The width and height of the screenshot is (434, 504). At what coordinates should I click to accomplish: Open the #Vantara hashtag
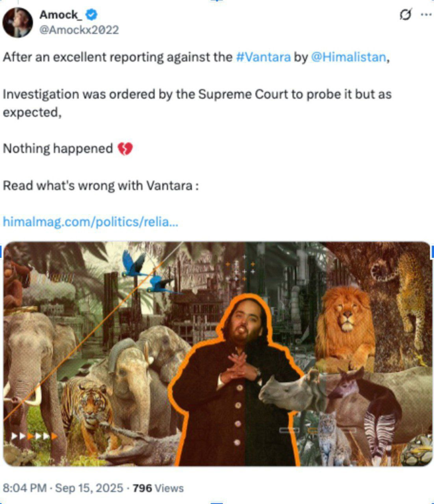pyautogui.click(x=263, y=57)
